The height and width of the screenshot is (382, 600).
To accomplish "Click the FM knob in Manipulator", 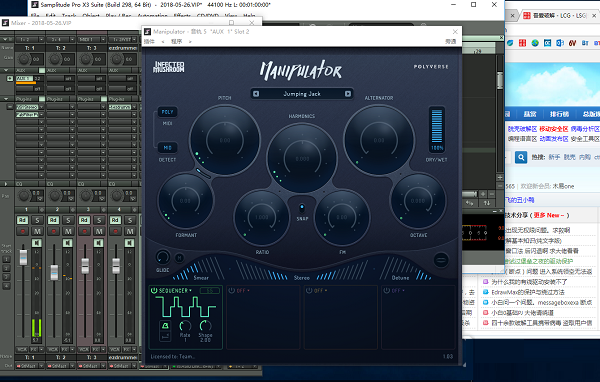I will tap(342, 217).
